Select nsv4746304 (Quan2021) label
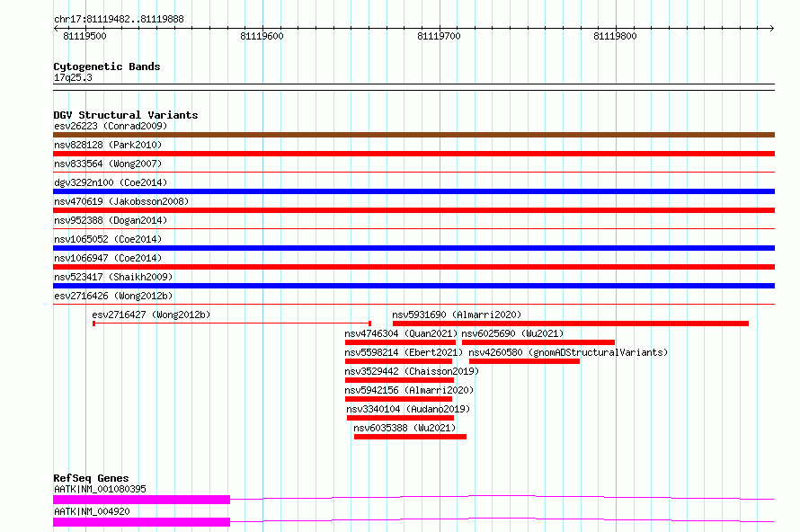The height and width of the screenshot is (532, 800). click(x=401, y=333)
